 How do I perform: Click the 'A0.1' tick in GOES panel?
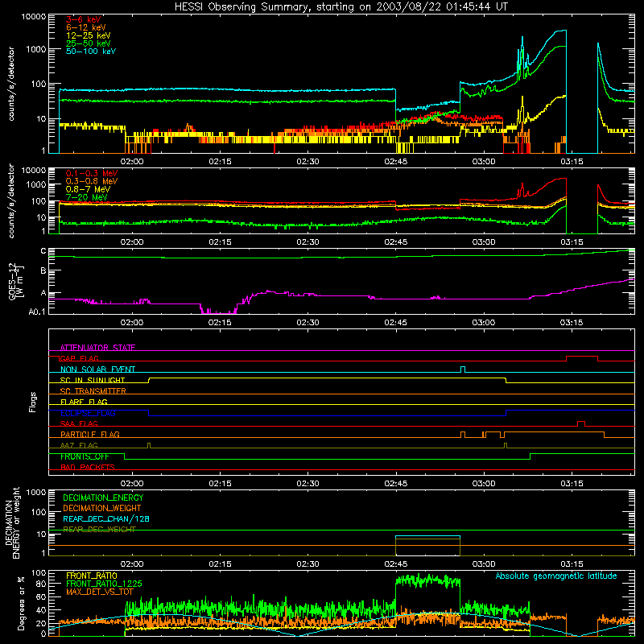click(37, 312)
